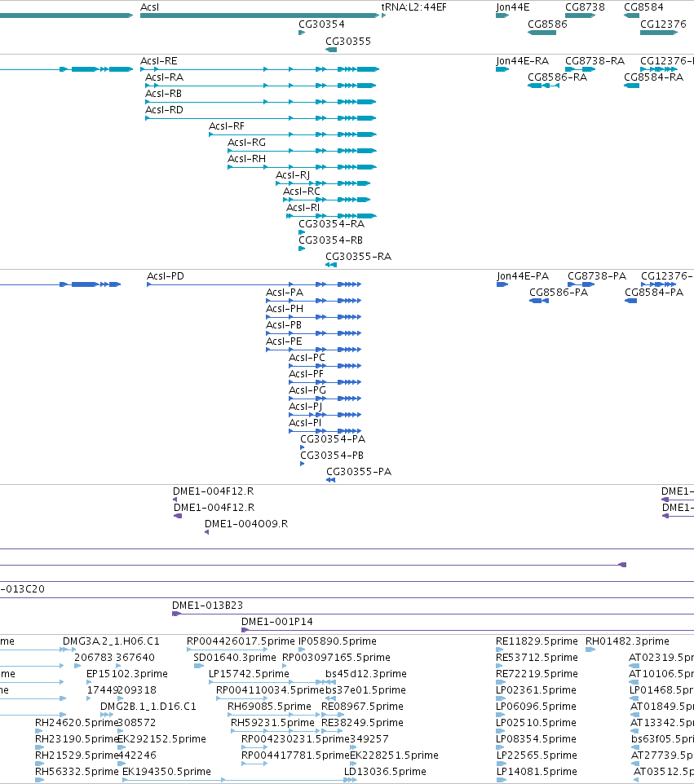
Task: Click transcript label CG30354-RB
Action: (x=331, y=240)
